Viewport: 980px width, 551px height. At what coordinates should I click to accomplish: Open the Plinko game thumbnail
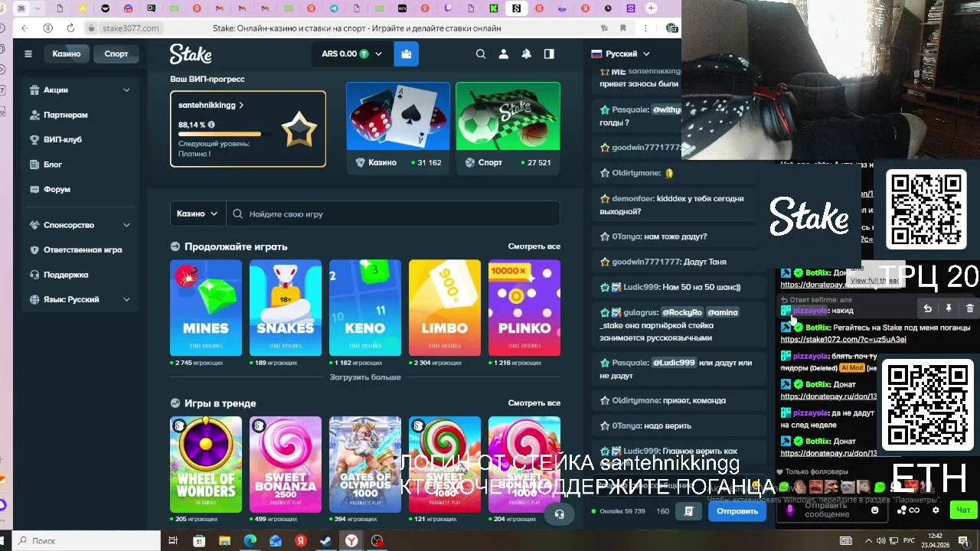pyautogui.click(x=524, y=308)
